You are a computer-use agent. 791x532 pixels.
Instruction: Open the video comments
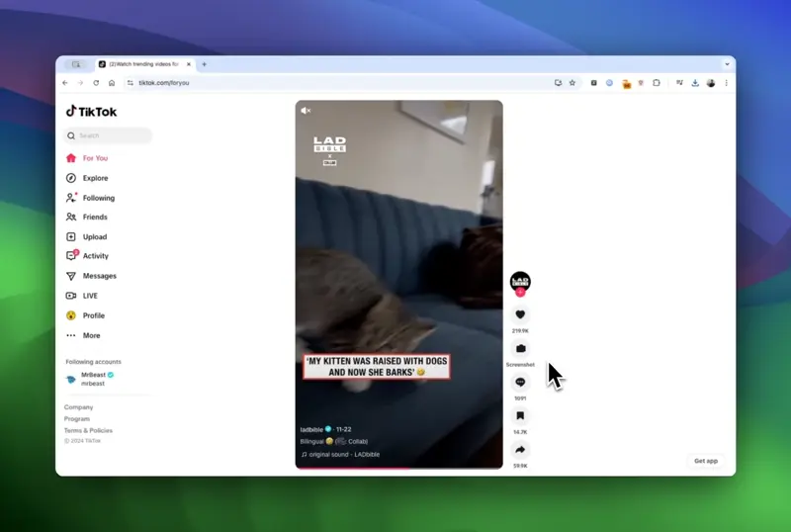click(x=520, y=382)
